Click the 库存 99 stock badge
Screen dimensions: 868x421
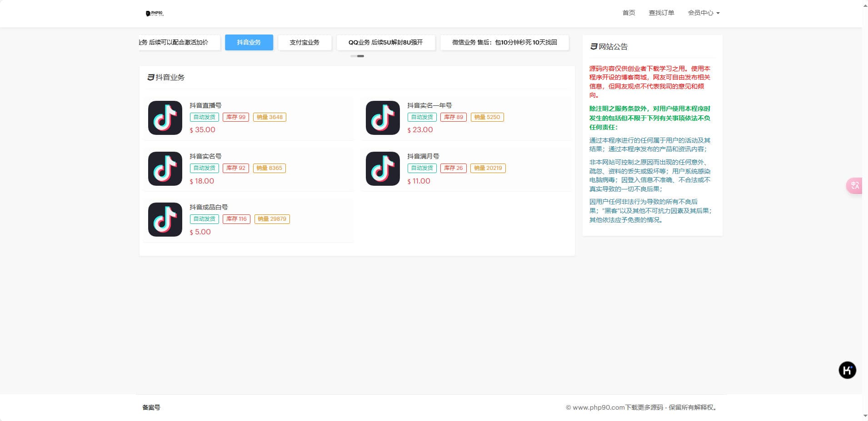(236, 117)
